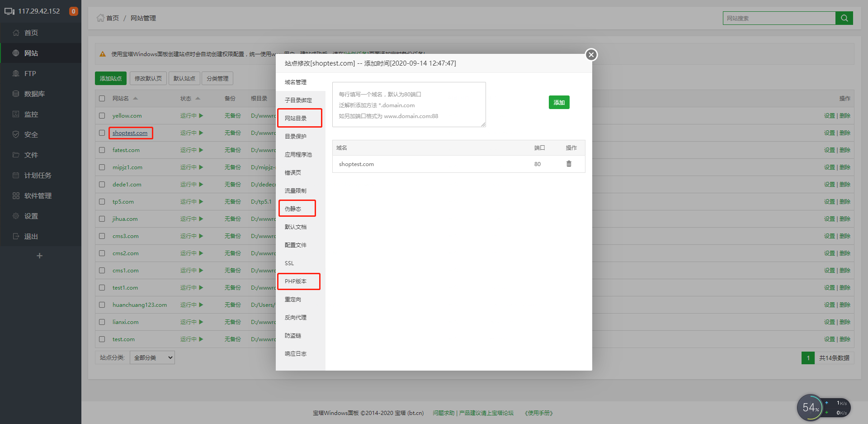Click the 54% speed monitor widget
868x424 pixels.
(x=823, y=408)
